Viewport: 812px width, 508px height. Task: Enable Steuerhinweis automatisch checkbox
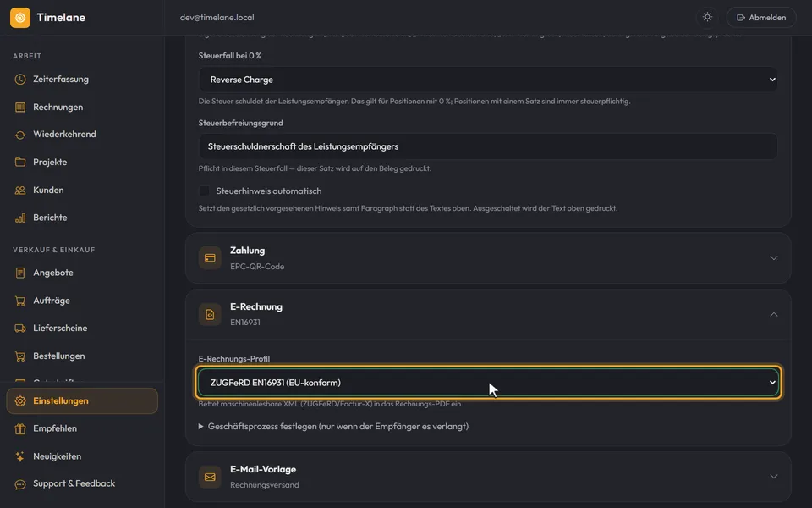pyautogui.click(x=204, y=190)
